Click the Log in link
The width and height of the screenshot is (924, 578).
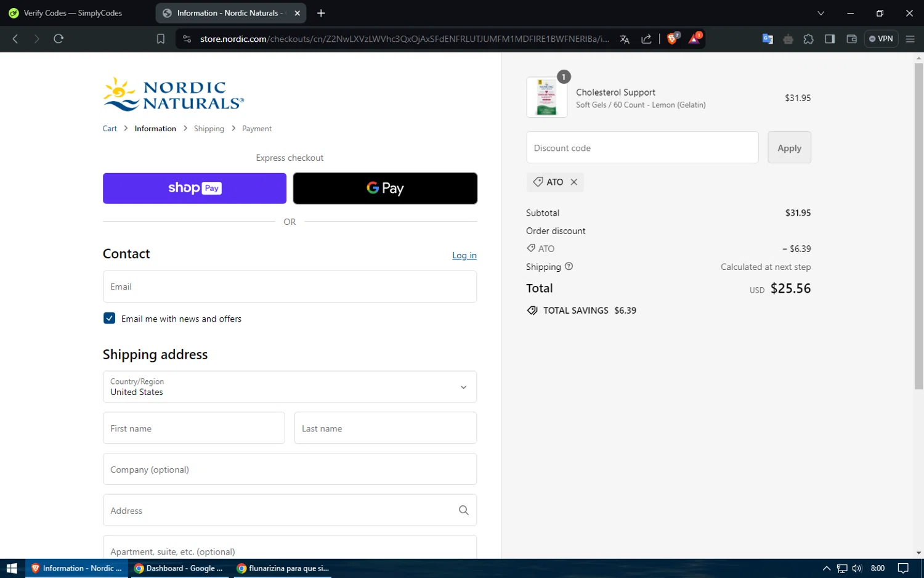pyautogui.click(x=464, y=256)
